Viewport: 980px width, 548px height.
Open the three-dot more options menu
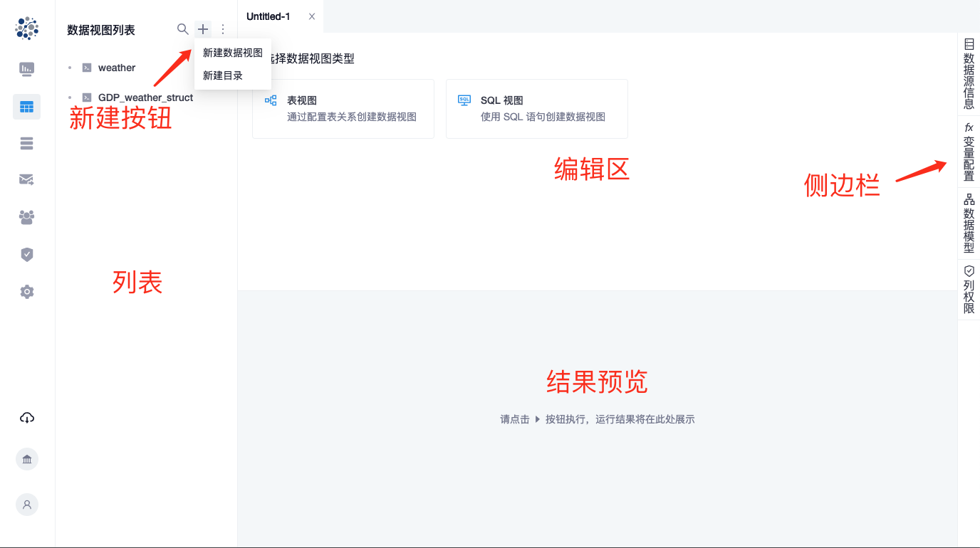click(223, 29)
